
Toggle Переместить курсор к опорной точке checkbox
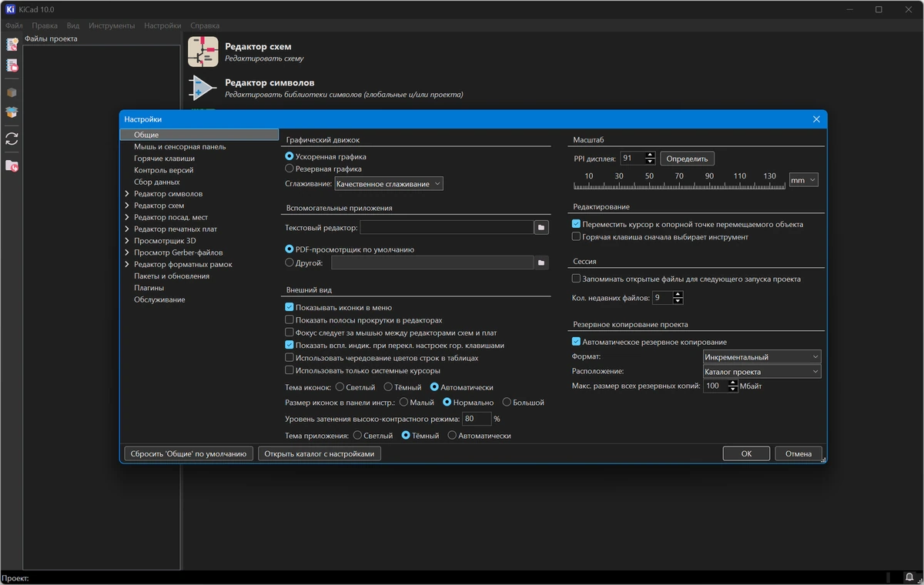577,225
